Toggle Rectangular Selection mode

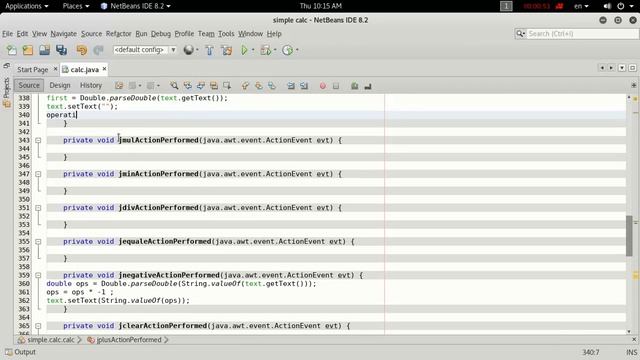click(x=227, y=86)
